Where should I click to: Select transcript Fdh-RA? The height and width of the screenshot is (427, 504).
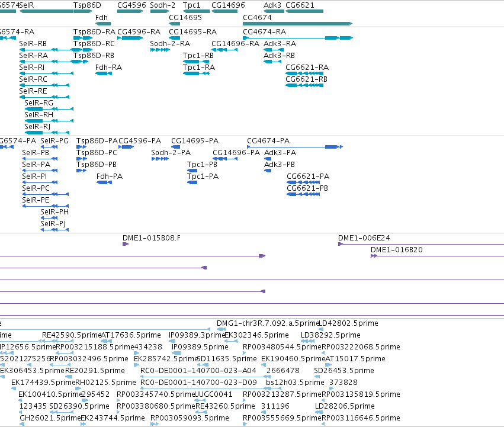pyautogui.click(x=104, y=73)
